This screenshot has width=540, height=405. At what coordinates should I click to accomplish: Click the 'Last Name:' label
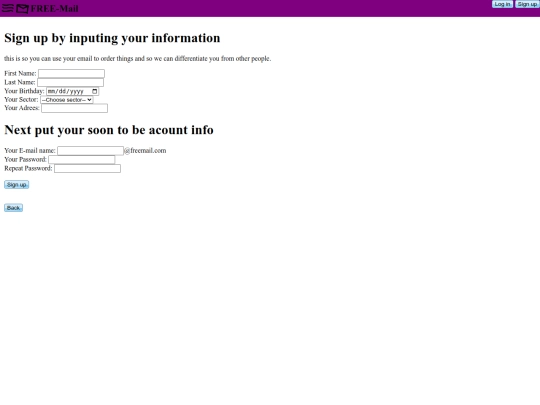tap(20, 82)
